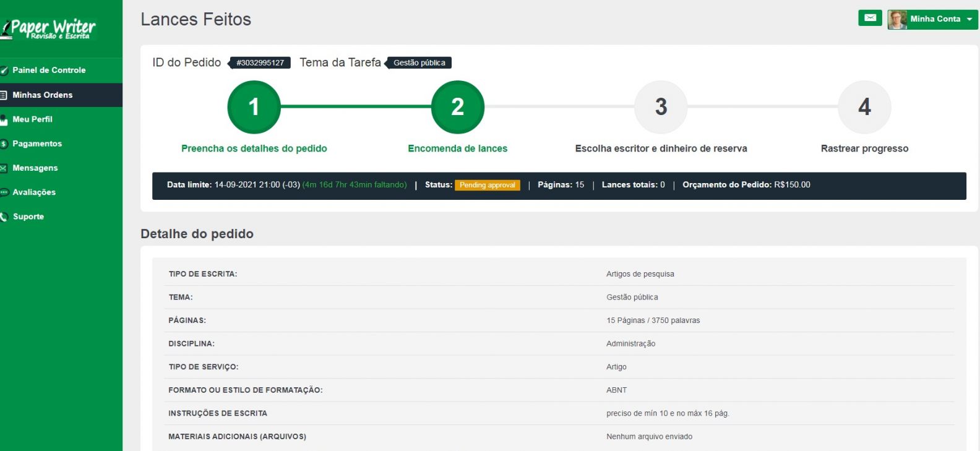980x451 pixels.
Task: Click the Pagamentos dollar icon
Action: point(4,144)
